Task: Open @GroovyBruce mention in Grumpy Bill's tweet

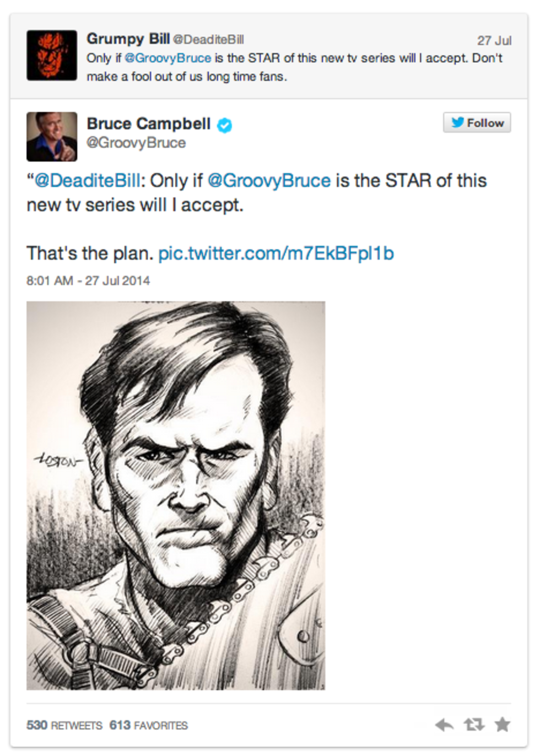Action: (168, 58)
